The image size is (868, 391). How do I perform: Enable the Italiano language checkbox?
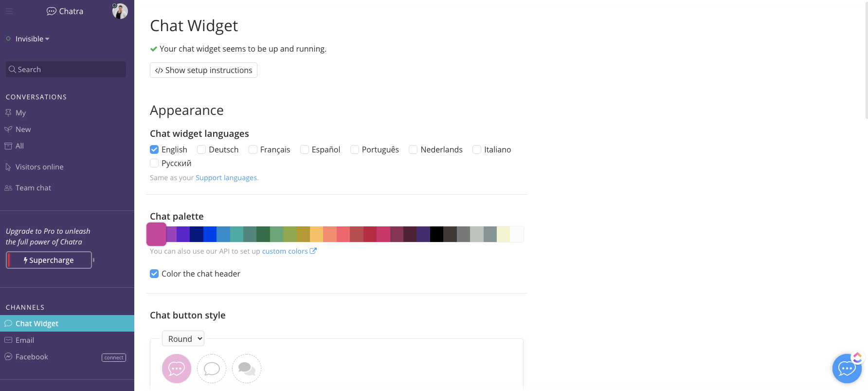tap(477, 149)
